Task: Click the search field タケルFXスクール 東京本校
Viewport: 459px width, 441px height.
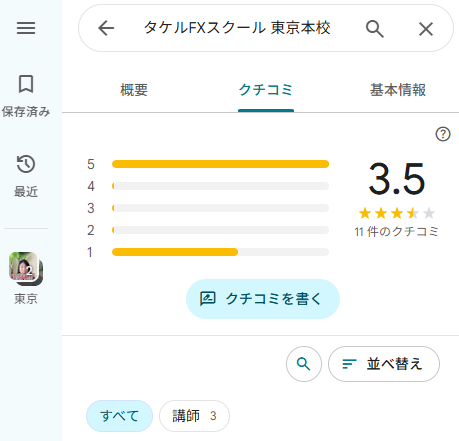Action: (237, 28)
